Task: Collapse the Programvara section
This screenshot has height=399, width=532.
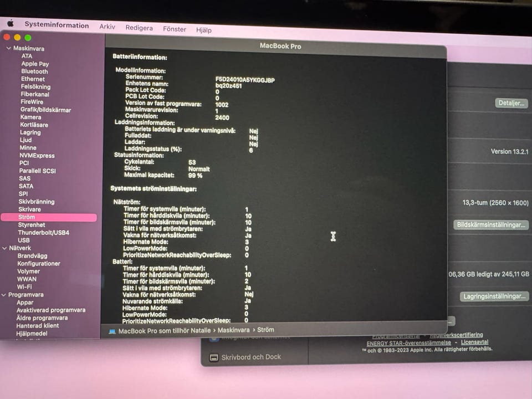Action: pyautogui.click(x=4, y=295)
